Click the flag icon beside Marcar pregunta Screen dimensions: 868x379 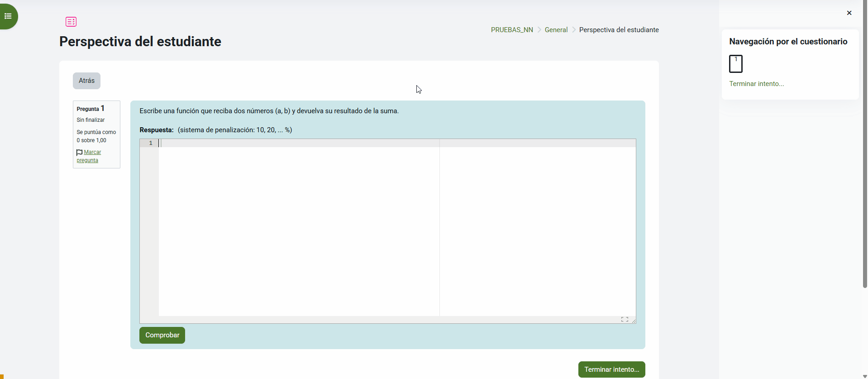80,153
